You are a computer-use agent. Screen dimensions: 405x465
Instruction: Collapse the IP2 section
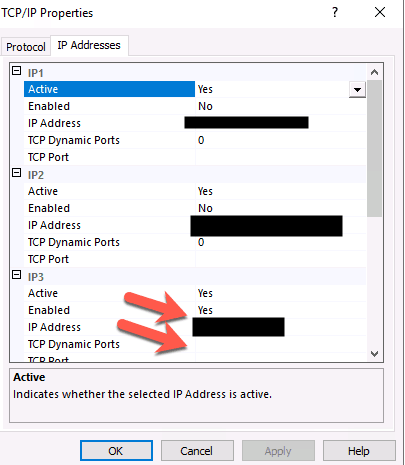coord(17,173)
